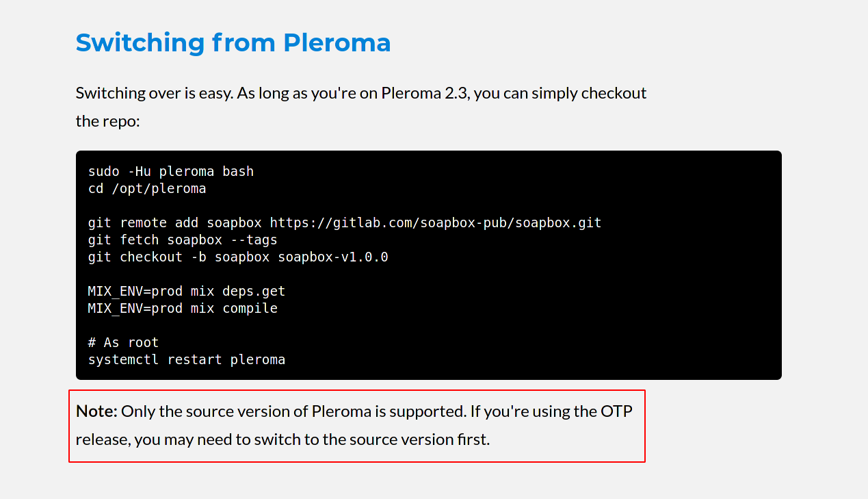
Task: Click "the repo:" text above code block
Action: (107, 121)
